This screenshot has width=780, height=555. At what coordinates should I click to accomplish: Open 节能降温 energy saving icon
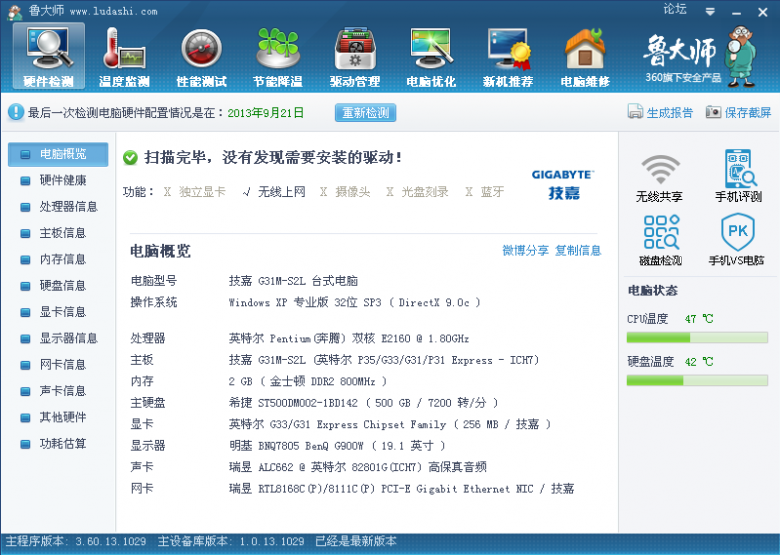(x=278, y=55)
